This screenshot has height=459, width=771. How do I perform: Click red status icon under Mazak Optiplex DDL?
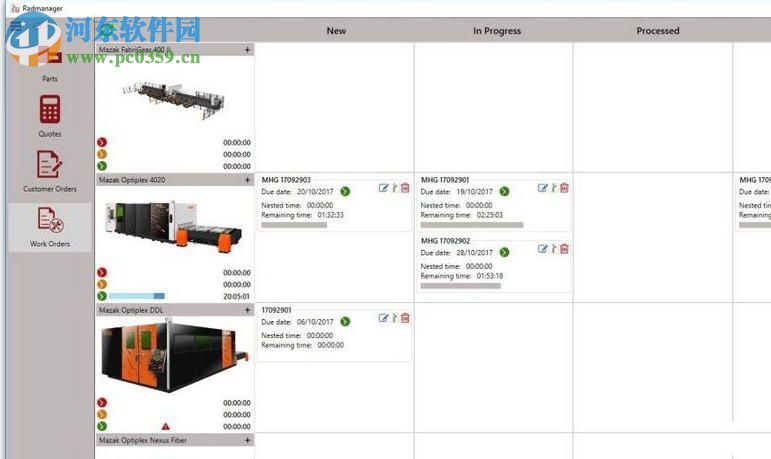tap(102, 403)
